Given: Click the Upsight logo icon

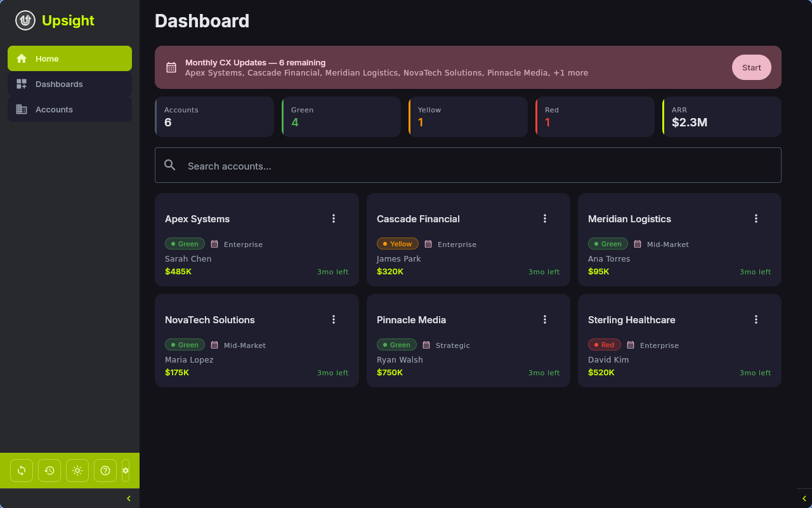Looking at the screenshot, I should point(24,20).
